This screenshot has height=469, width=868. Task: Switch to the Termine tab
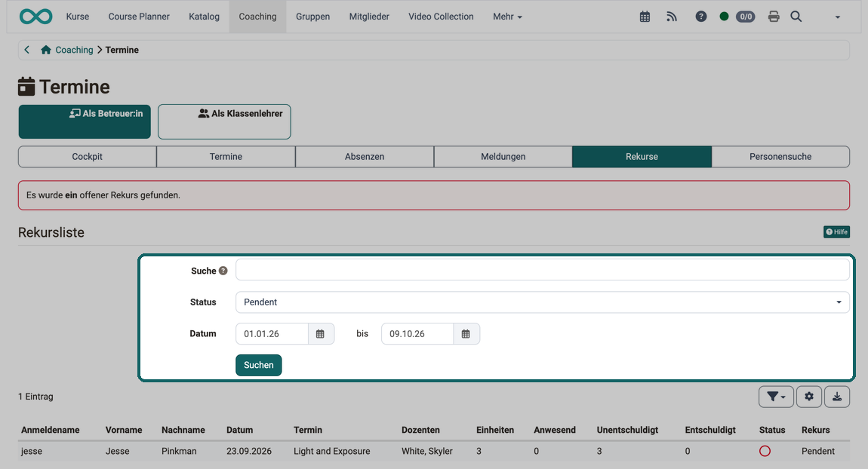226,157
